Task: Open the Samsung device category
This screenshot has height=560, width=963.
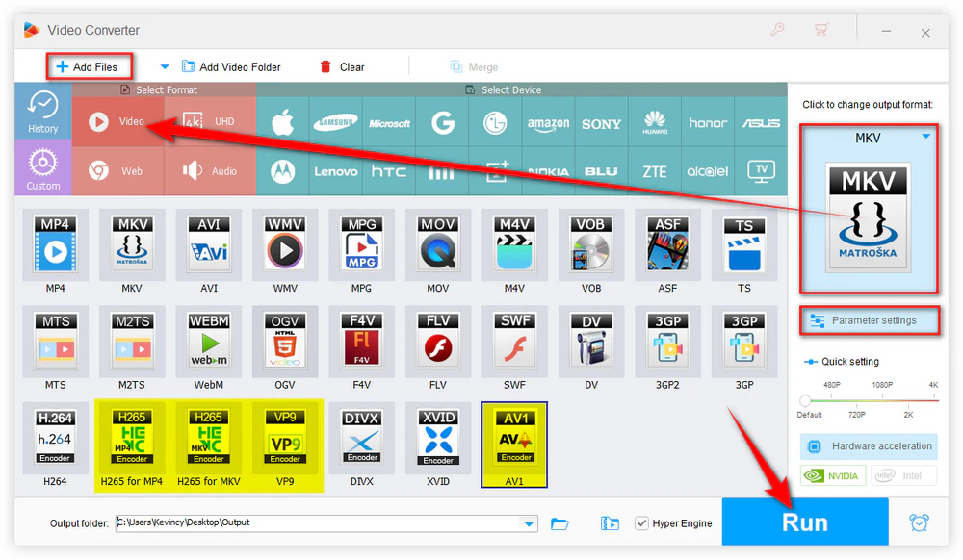Action: (336, 122)
